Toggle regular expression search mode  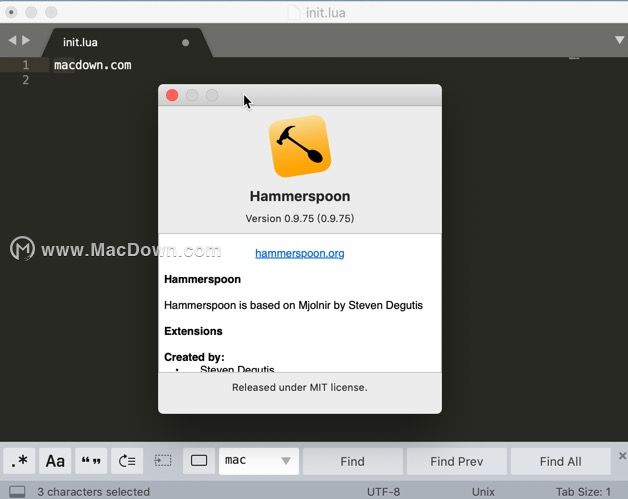(x=19, y=461)
